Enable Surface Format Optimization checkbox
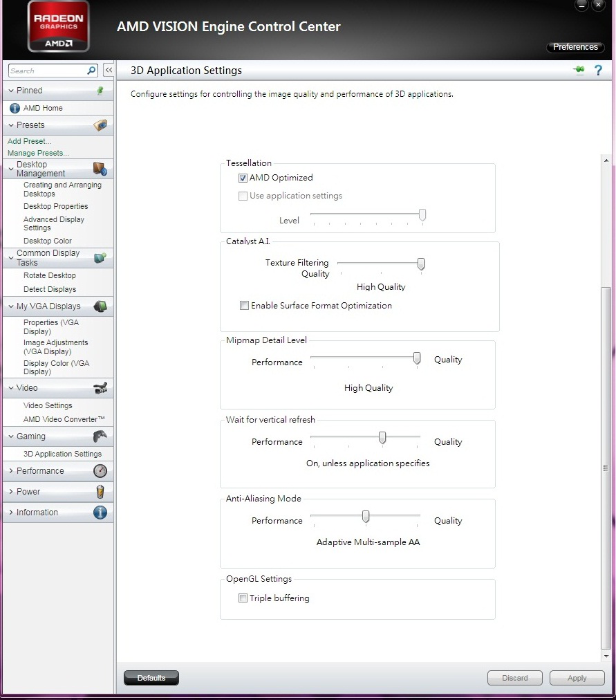The width and height of the screenshot is (616, 700). [244, 305]
